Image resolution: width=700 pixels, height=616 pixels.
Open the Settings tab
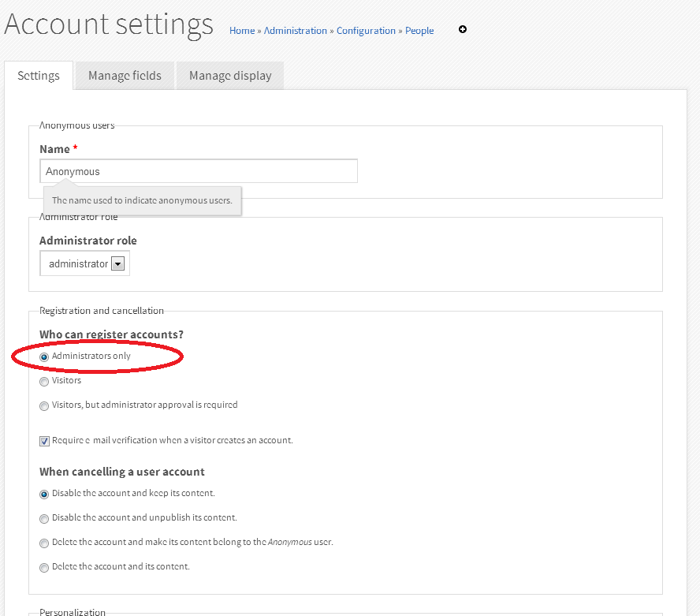39,76
